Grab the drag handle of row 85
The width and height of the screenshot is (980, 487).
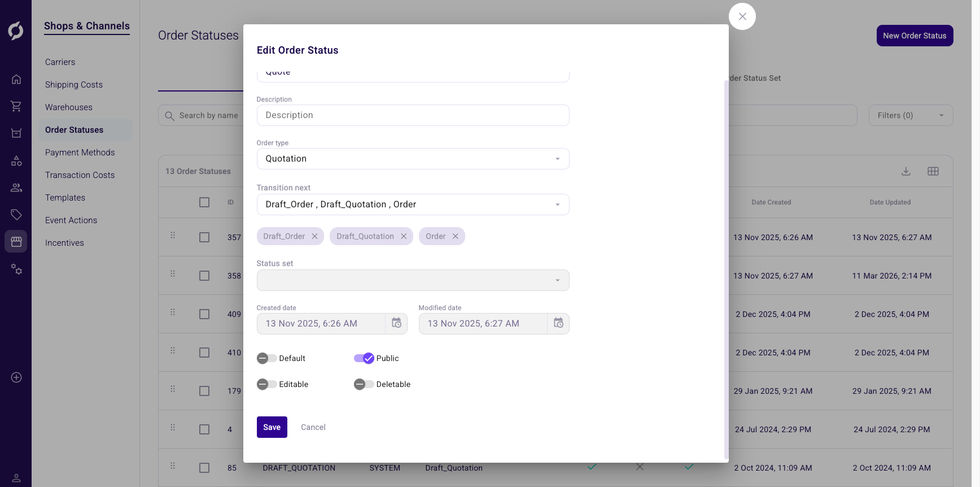click(x=173, y=466)
